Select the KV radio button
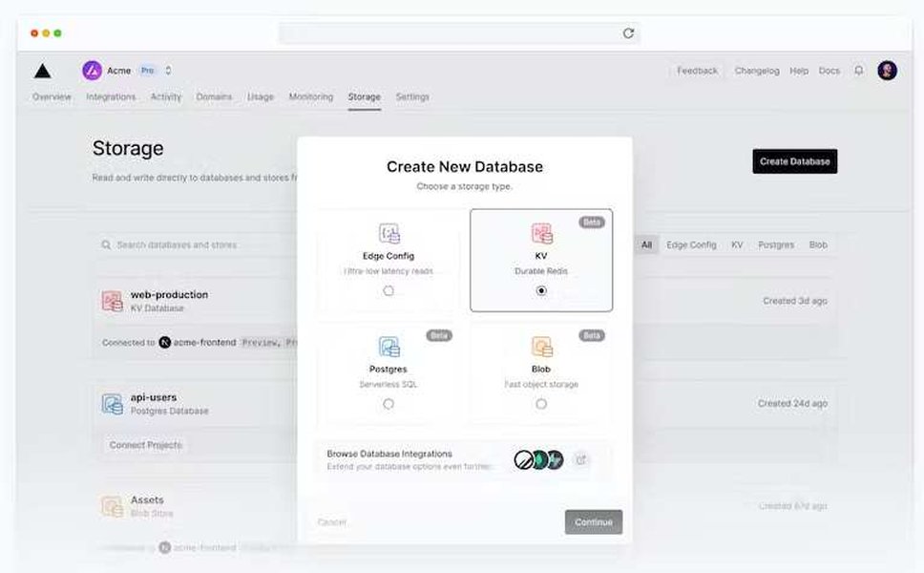This screenshot has height=573, width=924. click(x=542, y=291)
